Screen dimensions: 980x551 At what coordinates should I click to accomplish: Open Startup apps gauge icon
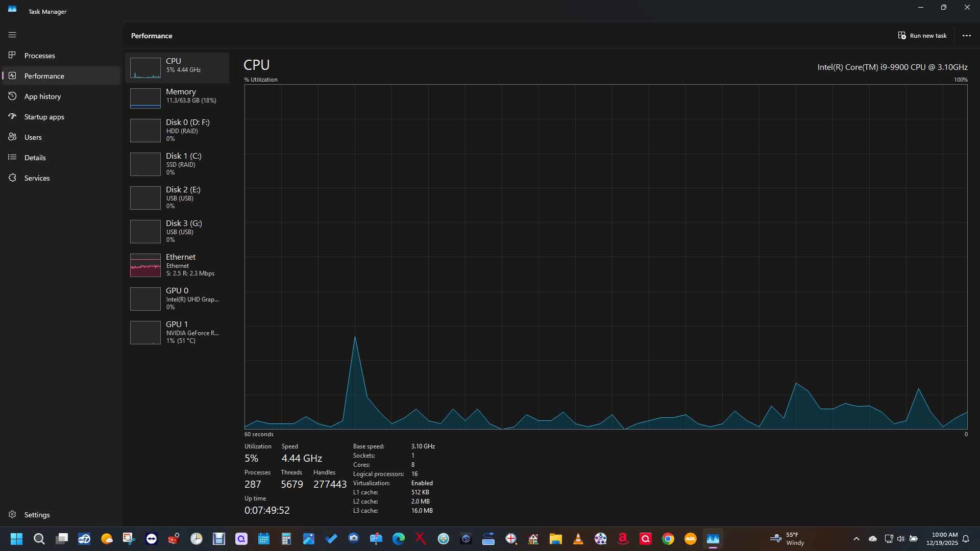12,116
